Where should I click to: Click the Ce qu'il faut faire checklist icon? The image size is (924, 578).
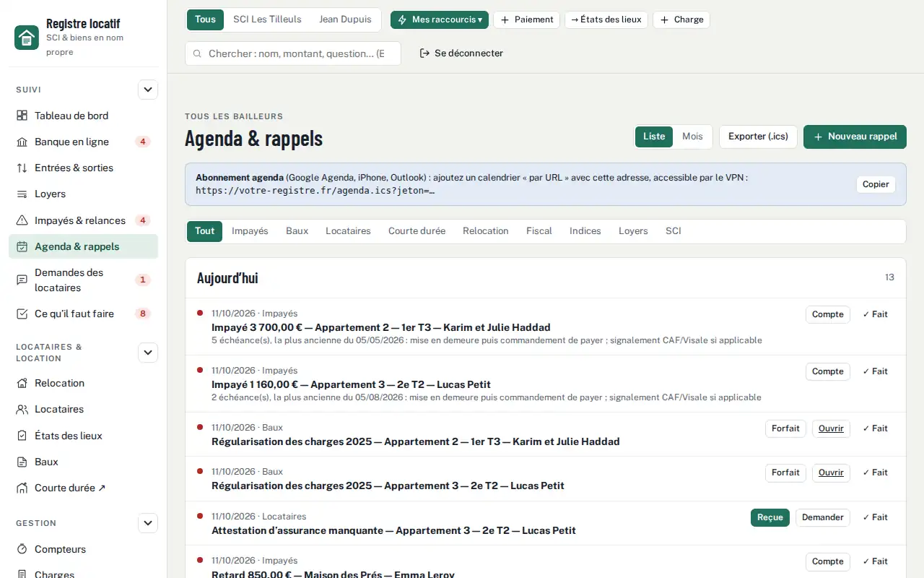pyautogui.click(x=22, y=314)
